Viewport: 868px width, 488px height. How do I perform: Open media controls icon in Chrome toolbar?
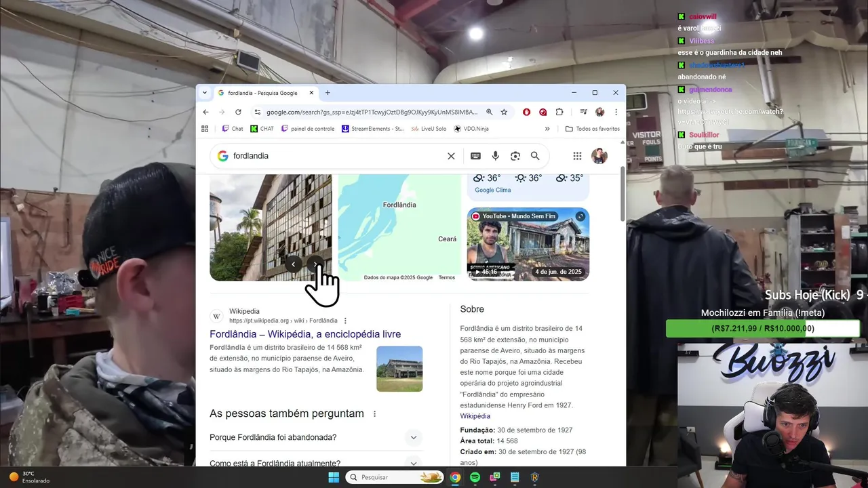(x=583, y=112)
